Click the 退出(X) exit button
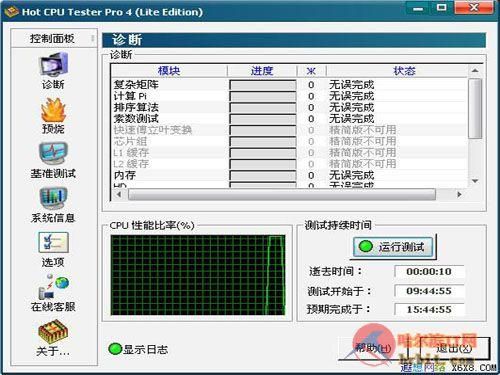 (454, 348)
